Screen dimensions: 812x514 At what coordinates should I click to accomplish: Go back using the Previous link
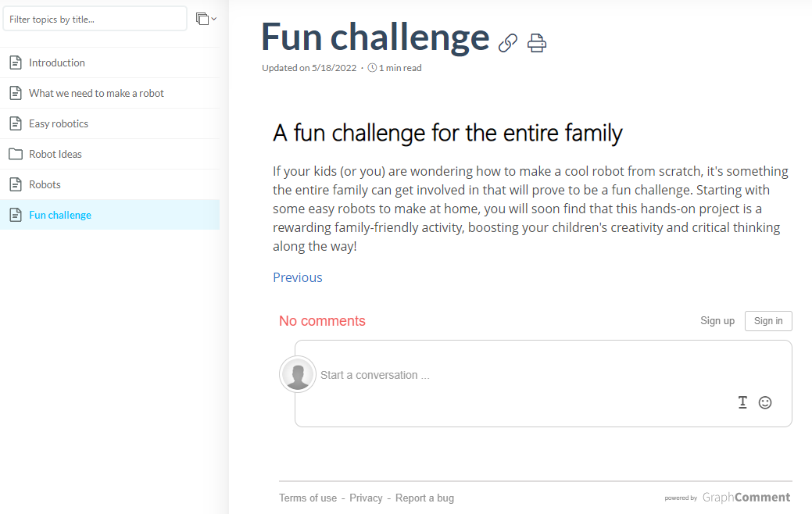click(297, 277)
